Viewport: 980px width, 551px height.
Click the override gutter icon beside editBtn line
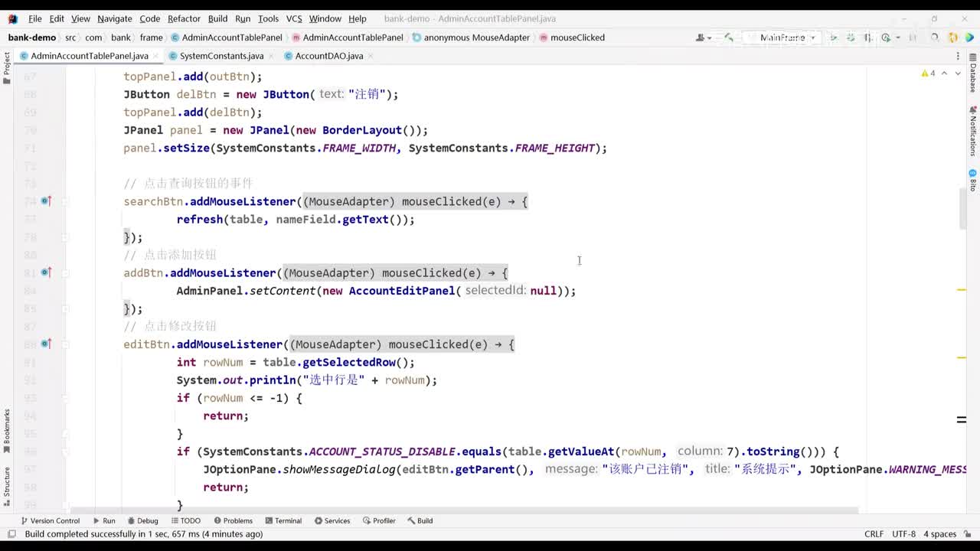(x=46, y=344)
